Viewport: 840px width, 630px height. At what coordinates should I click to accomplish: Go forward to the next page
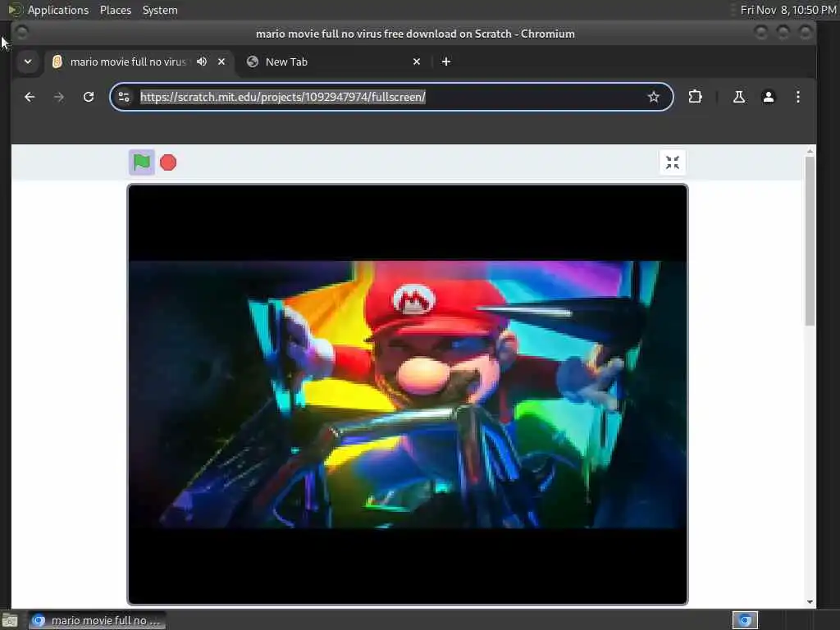(x=59, y=97)
